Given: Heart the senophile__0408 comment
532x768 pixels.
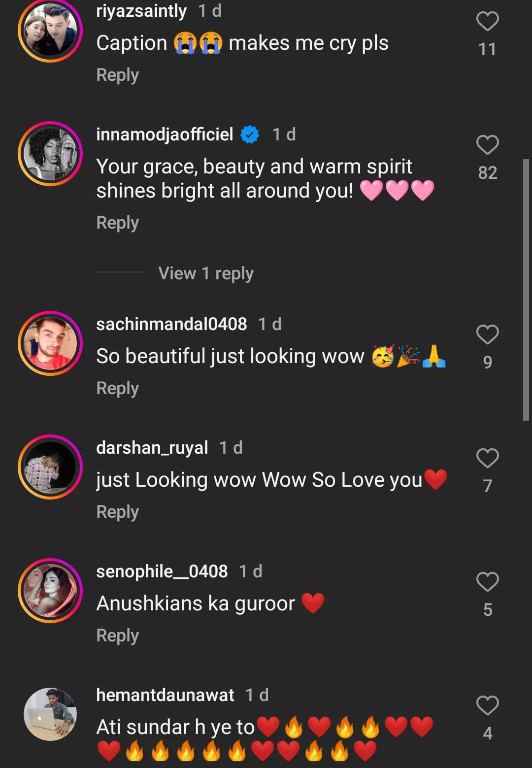Looking at the screenshot, I should tap(487, 582).
